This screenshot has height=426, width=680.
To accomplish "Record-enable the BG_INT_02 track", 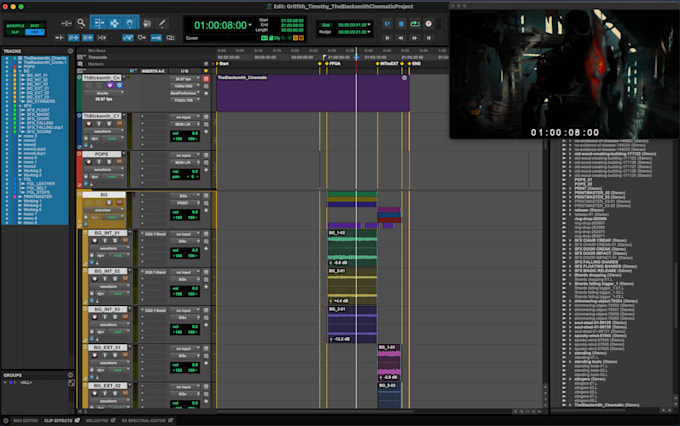I will (95, 279).
